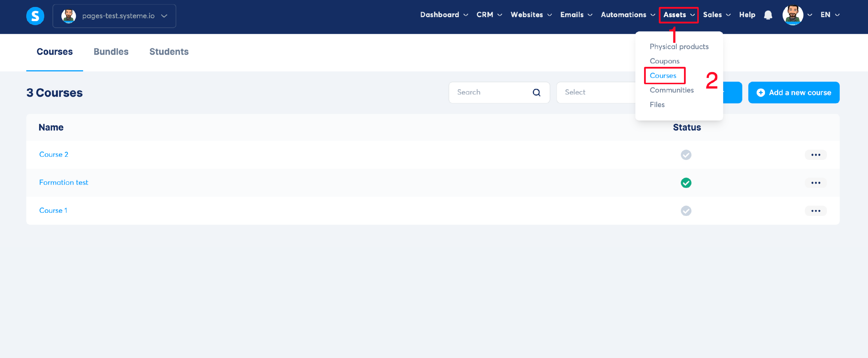Open the three-dot menu for Course 1
The height and width of the screenshot is (358, 868).
tap(815, 211)
